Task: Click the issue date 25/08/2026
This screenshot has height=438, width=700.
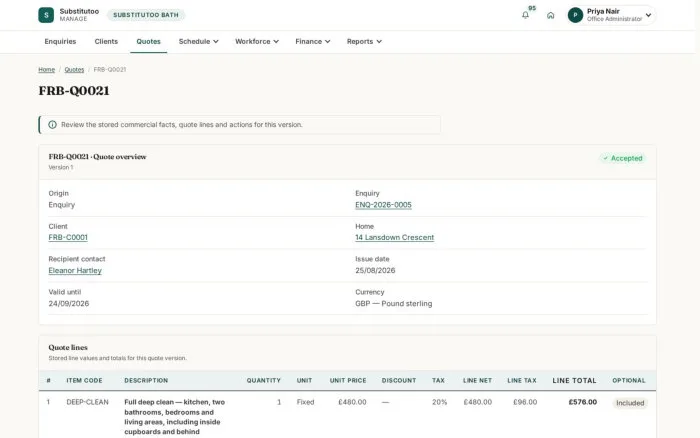Action: [x=375, y=271]
